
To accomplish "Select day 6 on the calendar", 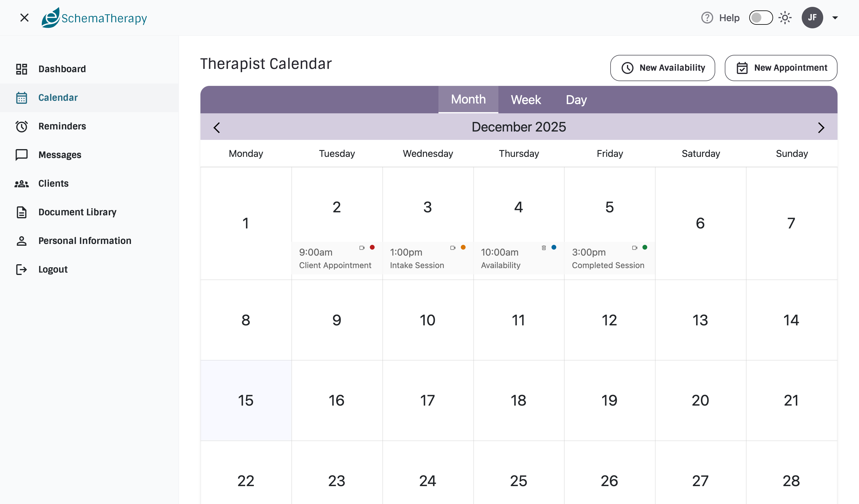I will pyautogui.click(x=701, y=223).
